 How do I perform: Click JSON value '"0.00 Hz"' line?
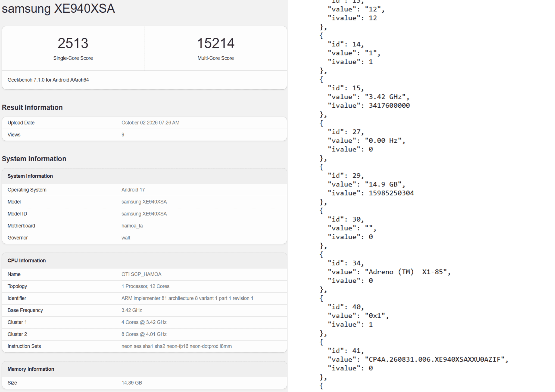coord(366,141)
